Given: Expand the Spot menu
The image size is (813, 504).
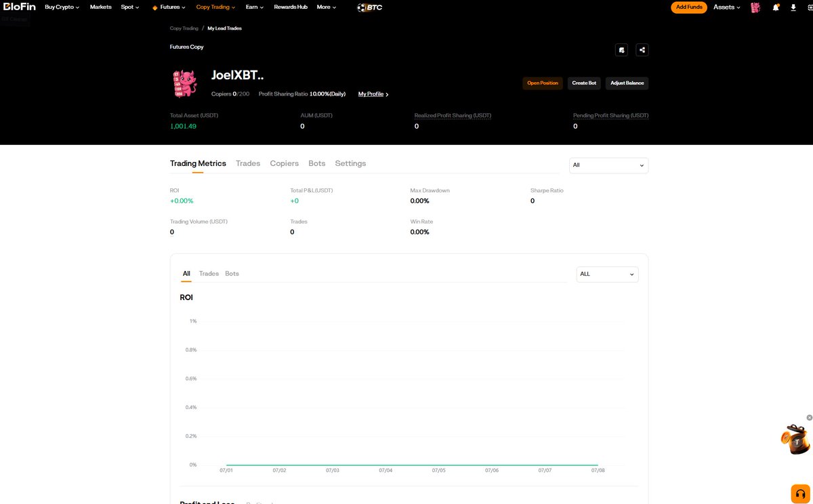Looking at the screenshot, I should pyautogui.click(x=130, y=7).
